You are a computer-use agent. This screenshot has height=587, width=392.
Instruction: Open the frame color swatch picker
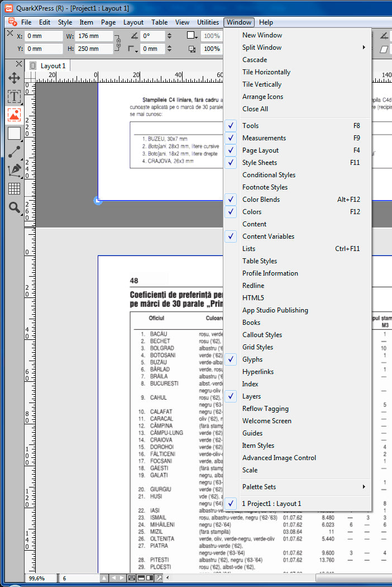(x=192, y=36)
